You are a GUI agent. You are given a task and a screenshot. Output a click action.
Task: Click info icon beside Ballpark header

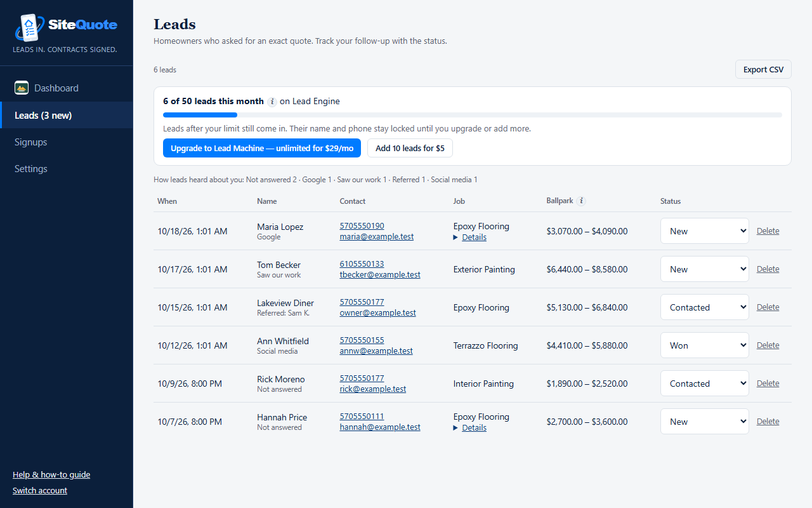[x=581, y=201]
